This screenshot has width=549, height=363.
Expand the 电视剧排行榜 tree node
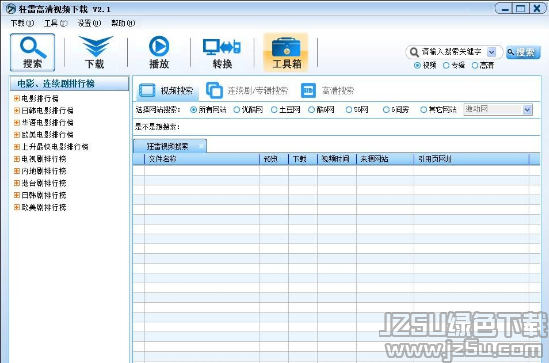[16, 159]
